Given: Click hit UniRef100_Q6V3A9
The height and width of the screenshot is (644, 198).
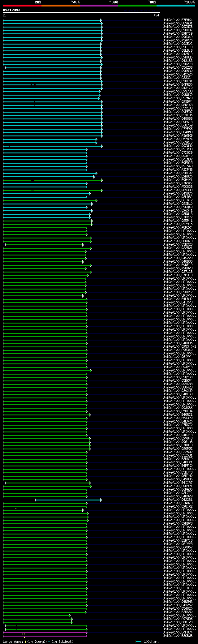Looking at the screenshot, I should pyautogui.click(x=178, y=190).
